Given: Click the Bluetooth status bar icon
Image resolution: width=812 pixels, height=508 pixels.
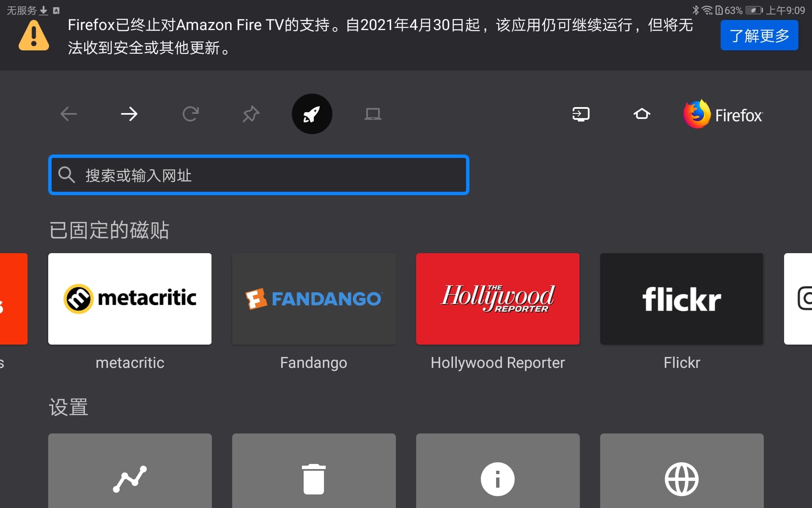Looking at the screenshot, I should coord(695,10).
